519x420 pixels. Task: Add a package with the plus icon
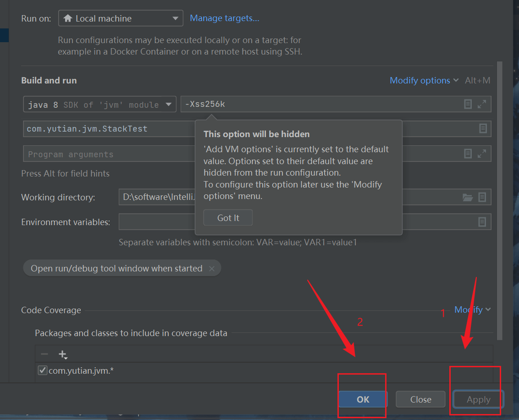coord(62,354)
